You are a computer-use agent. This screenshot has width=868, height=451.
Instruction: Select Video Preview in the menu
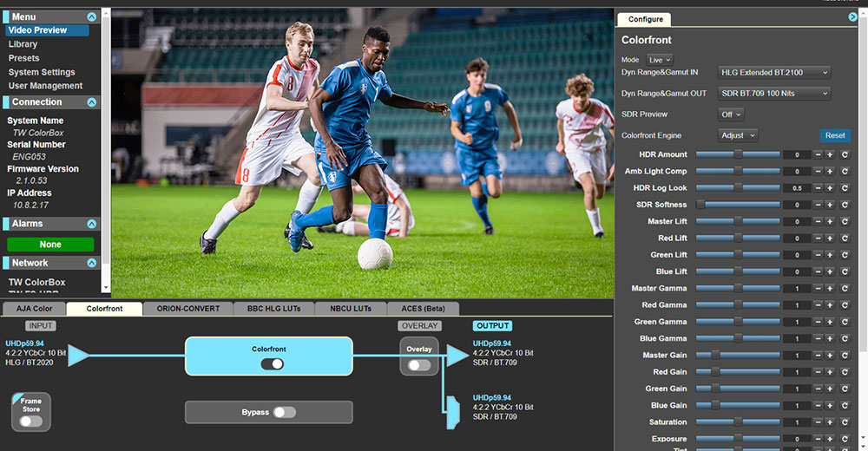tap(47, 30)
